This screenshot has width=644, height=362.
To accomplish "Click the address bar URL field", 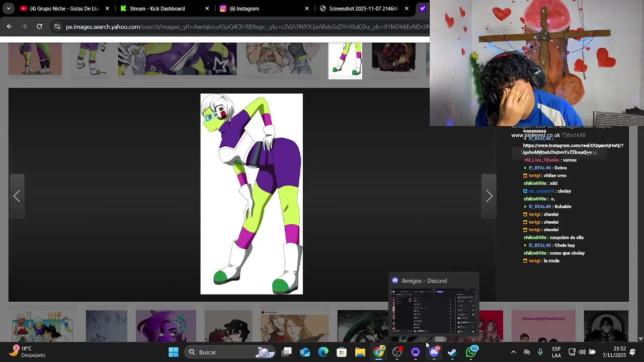I will tap(247, 27).
